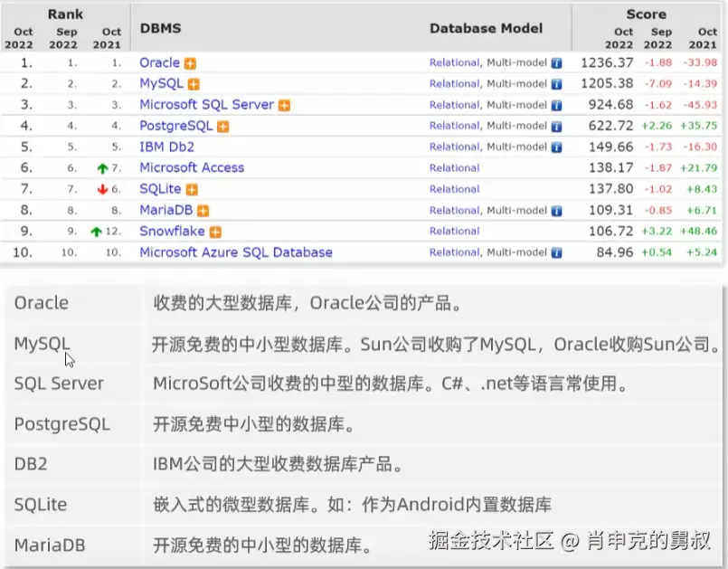Click the orange plus icon beside Oracle
Image resolution: width=728 pixels, height=569 pixels.
(x=190, y=63)
